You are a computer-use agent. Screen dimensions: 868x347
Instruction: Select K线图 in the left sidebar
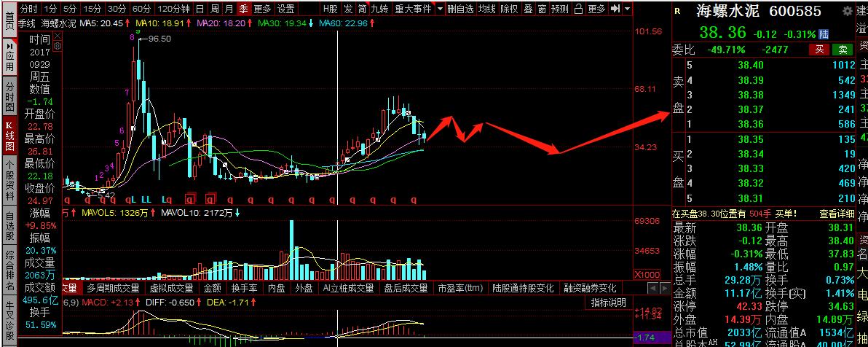tap(9, 136)
